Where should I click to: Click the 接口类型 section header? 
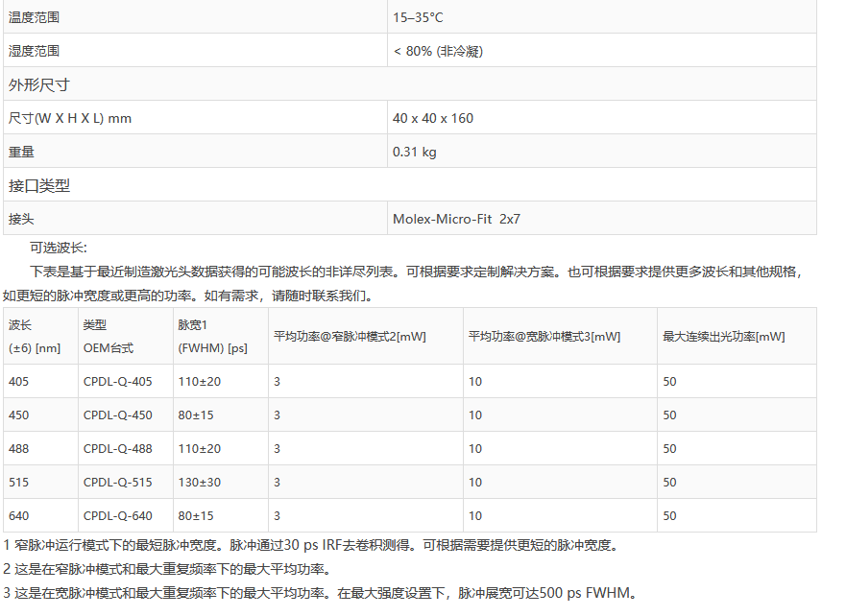(39, 185)
